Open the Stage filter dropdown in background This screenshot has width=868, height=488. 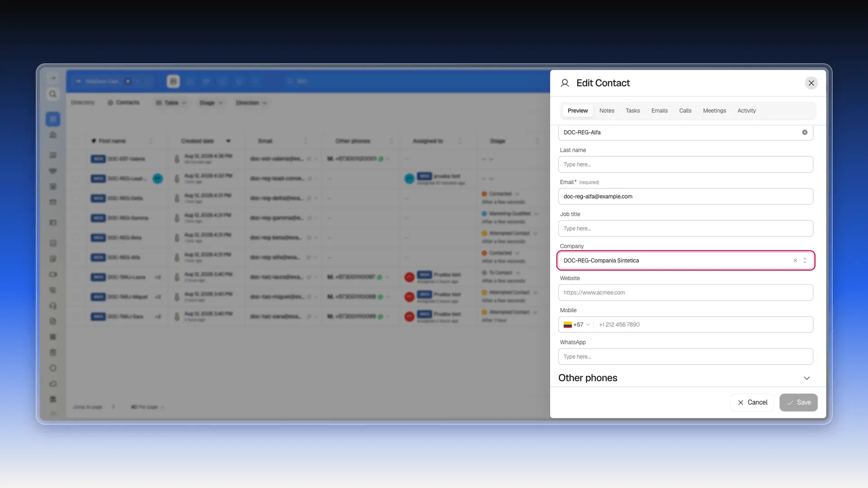[211, 103]
